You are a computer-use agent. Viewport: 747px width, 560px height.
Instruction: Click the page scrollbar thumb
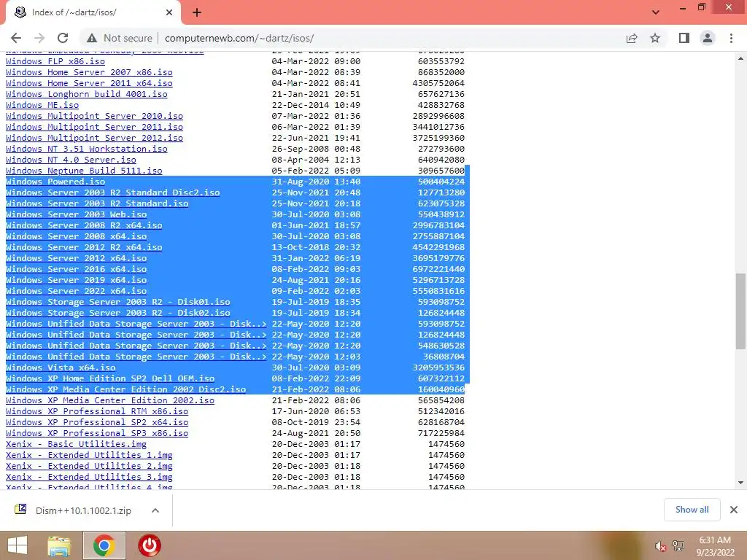pos(740,311)
